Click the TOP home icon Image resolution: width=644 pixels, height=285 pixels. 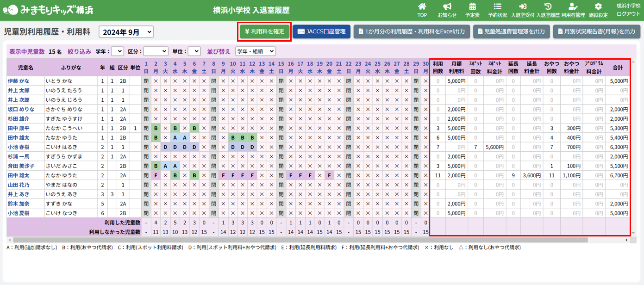click(x=422, y=7)
